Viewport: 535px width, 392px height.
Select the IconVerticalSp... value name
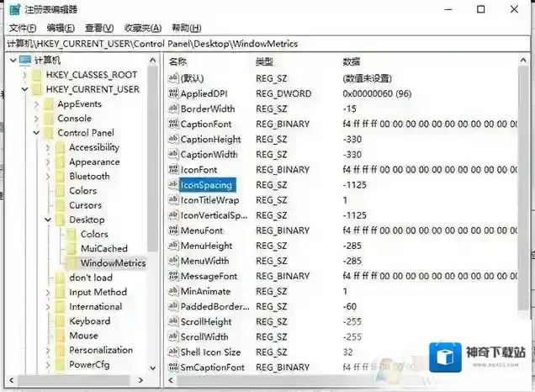[x=214, y=215]
